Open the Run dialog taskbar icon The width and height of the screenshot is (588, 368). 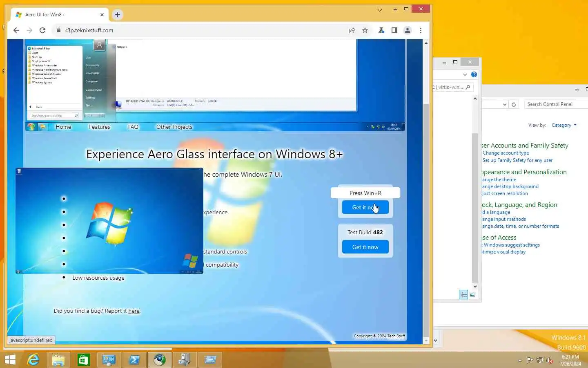(x=210, y=360)
